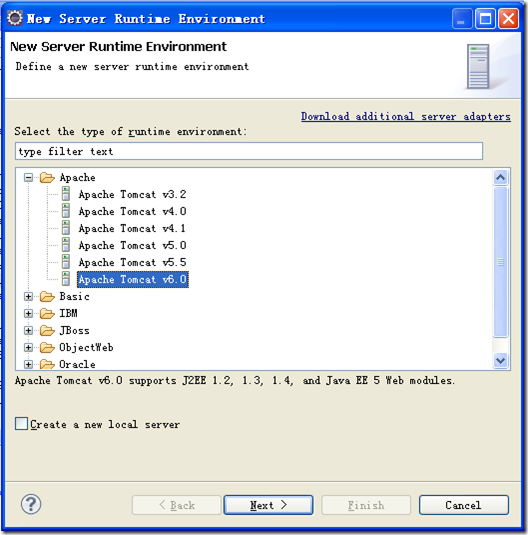
Task: Open help via the question mark icon
Action: point(31,504)
